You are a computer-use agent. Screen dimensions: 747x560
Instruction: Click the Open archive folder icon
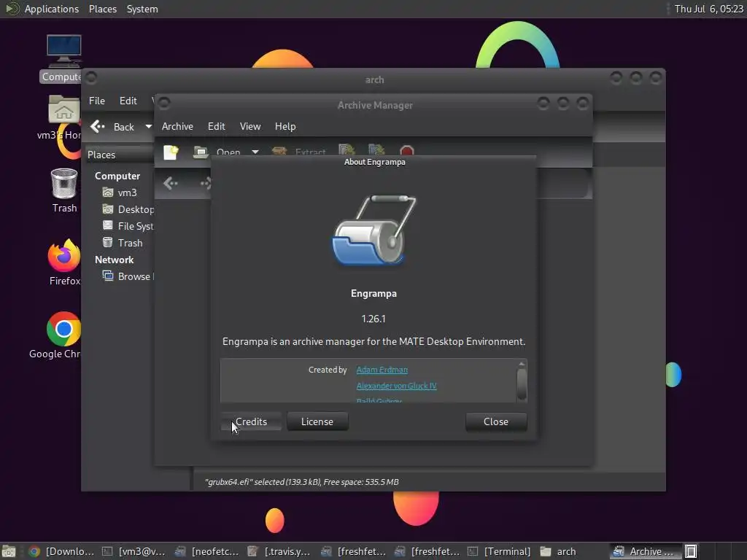(201, 152)
